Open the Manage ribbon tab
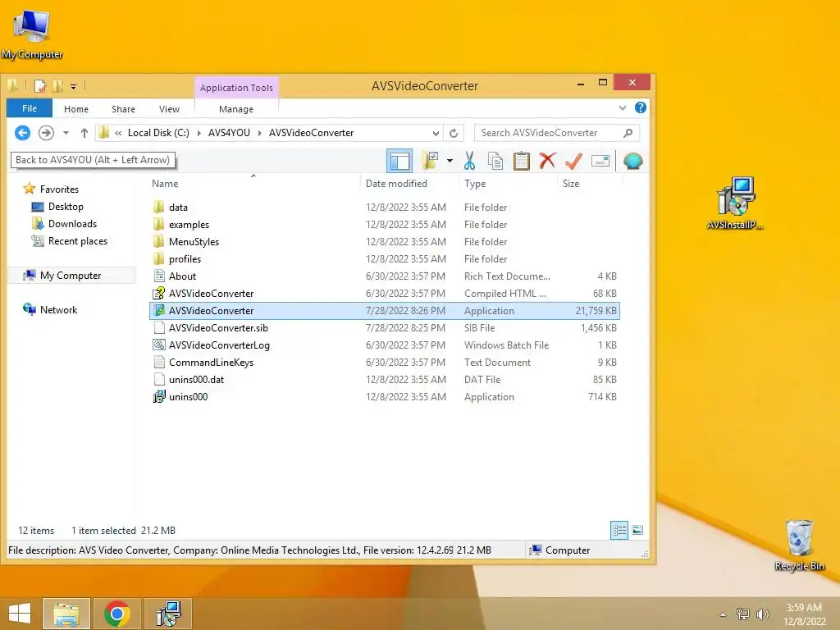This screenshot has width=840, height=630. click(236, 109)
